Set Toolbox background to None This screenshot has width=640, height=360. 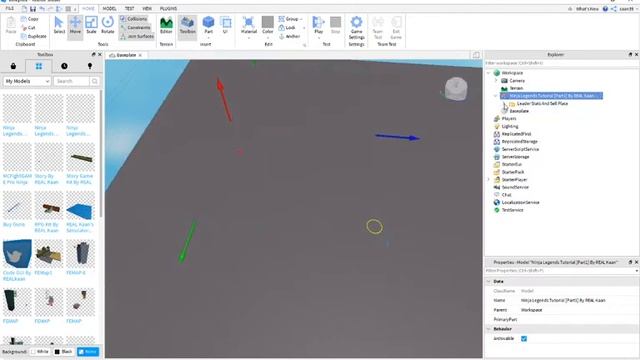tap(88, 351)
